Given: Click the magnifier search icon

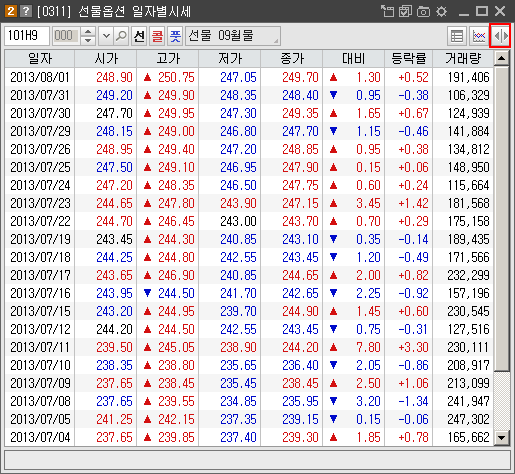Looking at the screenshot, I should click(121, 36).
